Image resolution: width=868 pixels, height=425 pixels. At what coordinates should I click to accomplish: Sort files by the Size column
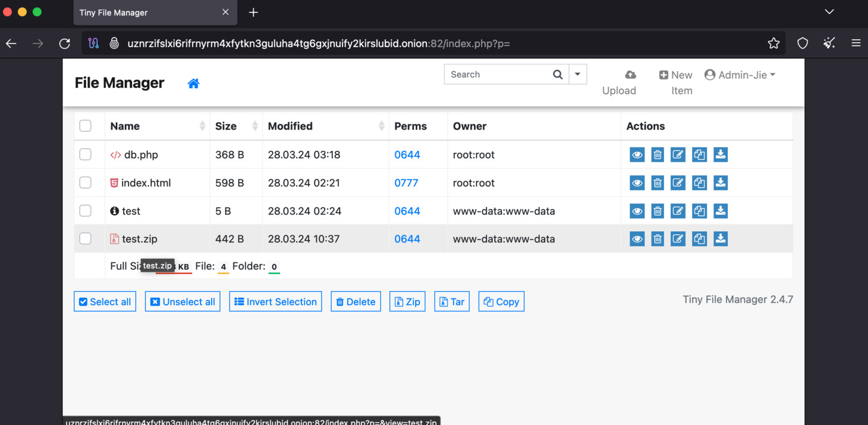point(236,126)
